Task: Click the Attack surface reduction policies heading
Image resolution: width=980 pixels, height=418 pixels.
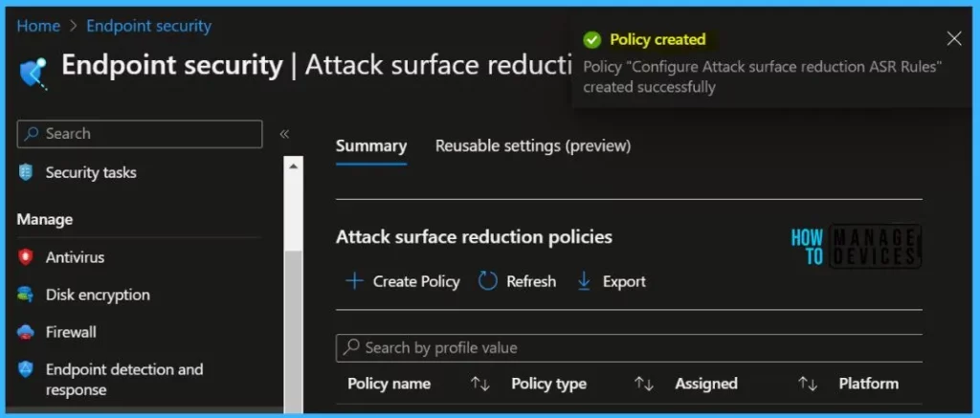Action: 474,237
